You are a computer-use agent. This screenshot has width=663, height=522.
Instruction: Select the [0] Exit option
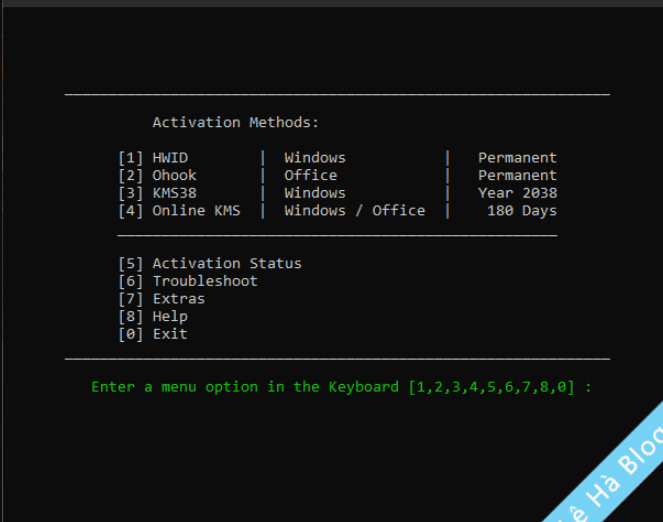152,334
